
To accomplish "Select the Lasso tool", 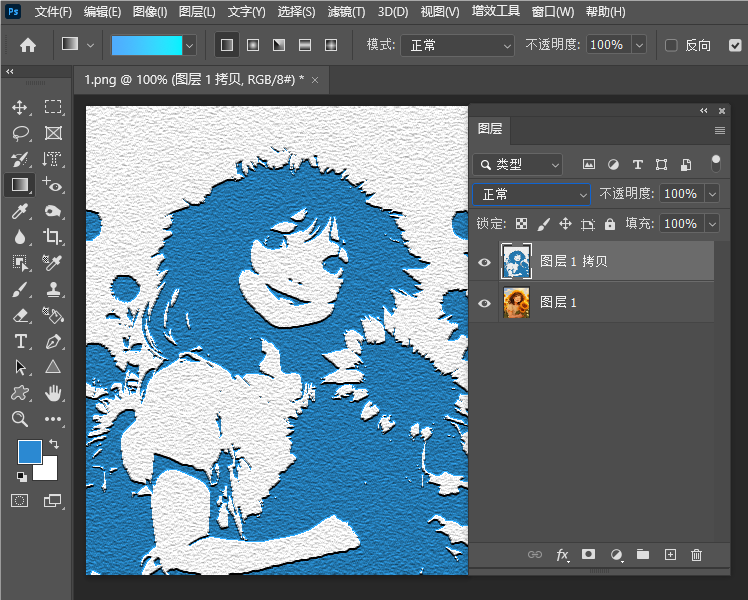I will (x=20, y=133).
